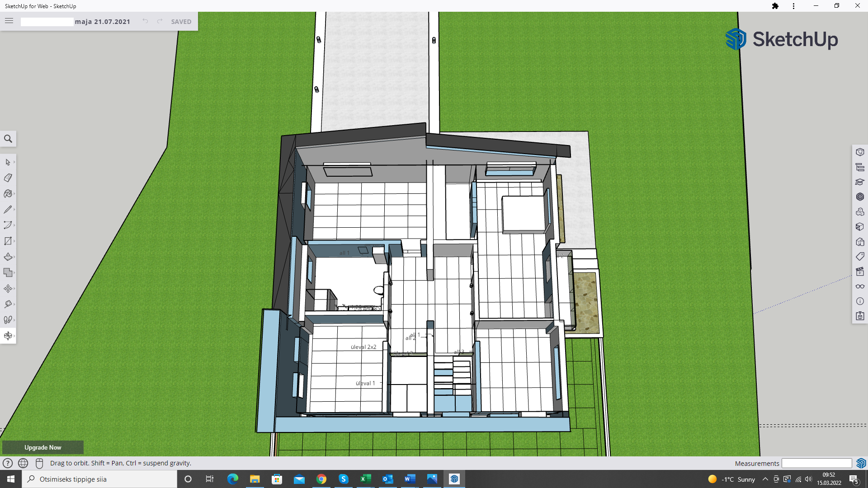Expand the Select tool flyout arrow
This screenshot has height=488, width=868.
coord(14,162)
